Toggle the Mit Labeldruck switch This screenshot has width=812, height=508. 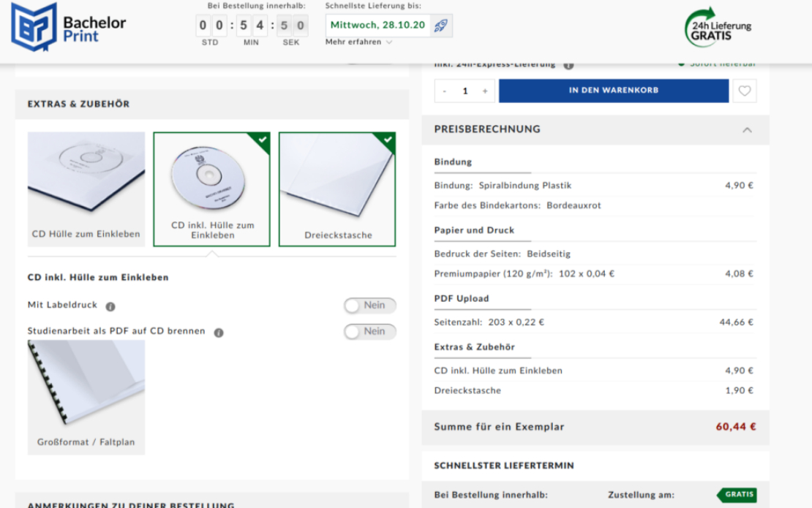[x=369, y=306]
